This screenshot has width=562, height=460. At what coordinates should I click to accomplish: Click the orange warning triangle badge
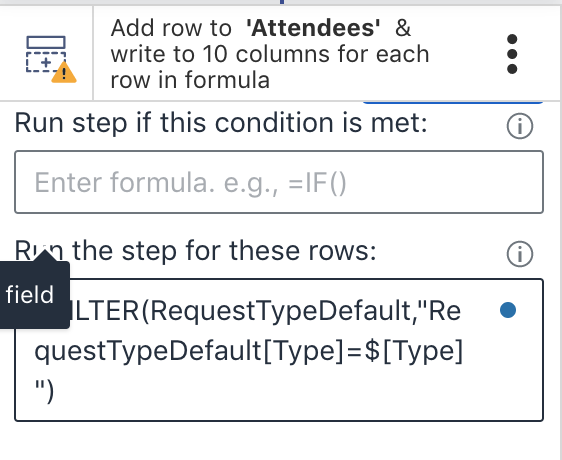[x=64, y=72]
